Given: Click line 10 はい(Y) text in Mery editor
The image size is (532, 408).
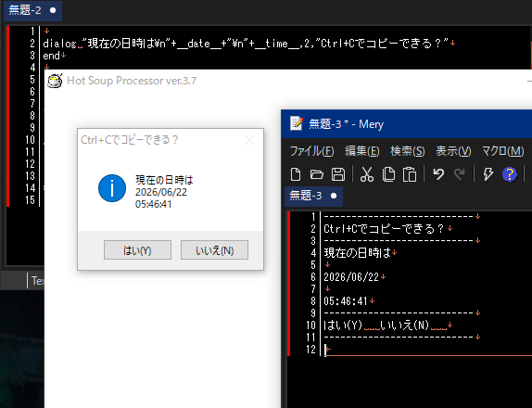Looking at the screenshot, I should click(343, 325).
